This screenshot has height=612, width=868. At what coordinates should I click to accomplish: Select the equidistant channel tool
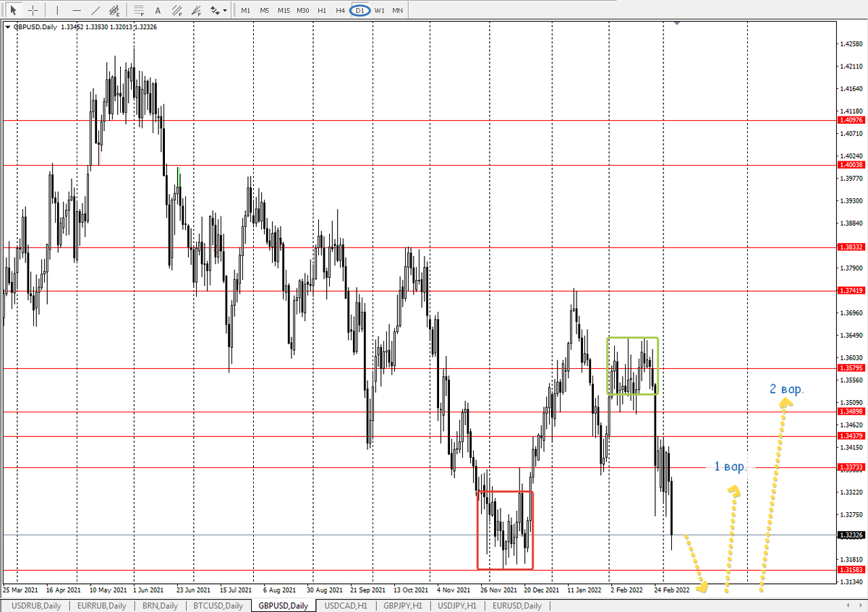click(x=114, y=10)
